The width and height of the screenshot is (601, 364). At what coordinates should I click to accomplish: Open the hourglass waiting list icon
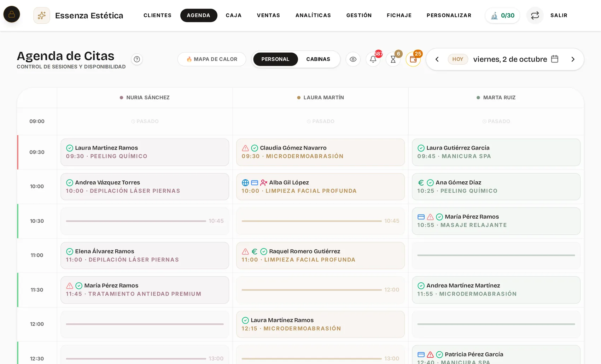tap(393, 59)
